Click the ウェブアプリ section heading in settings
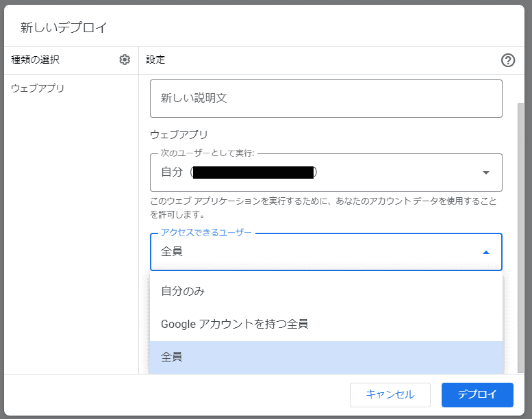The width and height of the screenshot is (532, 419). pyautogui.click(x=179, y=135)
